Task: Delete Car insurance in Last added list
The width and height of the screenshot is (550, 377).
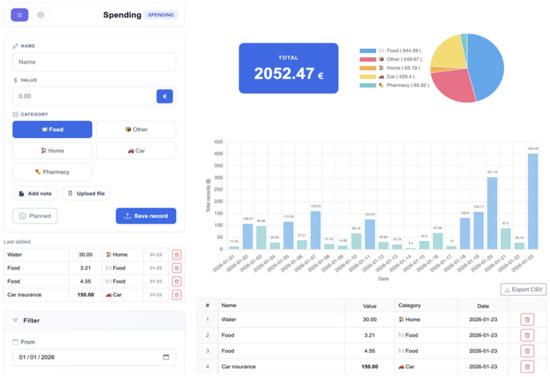Action: (177, 295)
